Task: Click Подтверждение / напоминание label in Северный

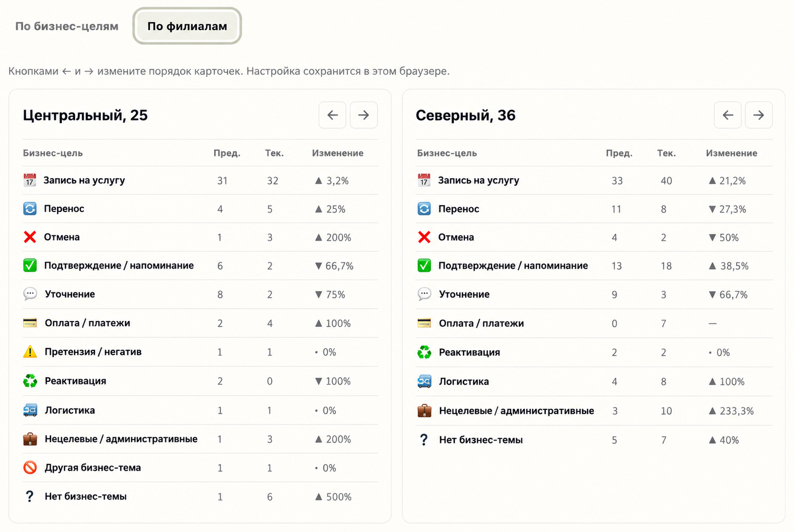Action: [x=513, y=266]
